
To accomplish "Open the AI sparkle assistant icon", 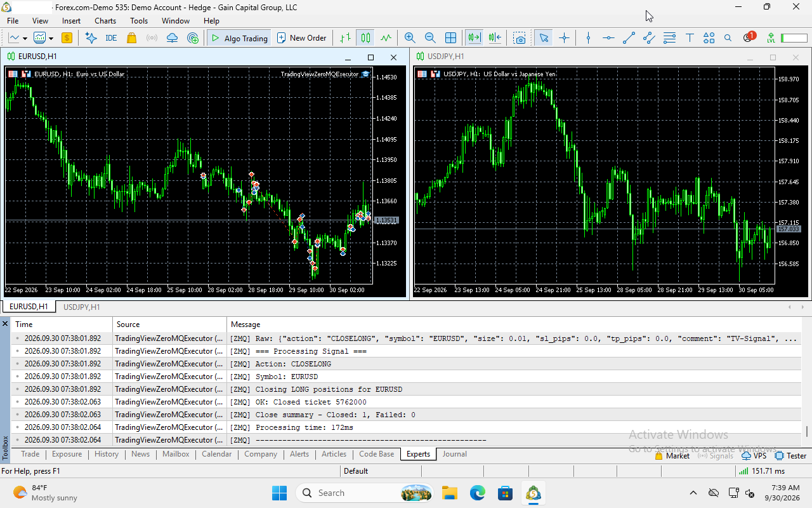I will (x=91, y=38).
